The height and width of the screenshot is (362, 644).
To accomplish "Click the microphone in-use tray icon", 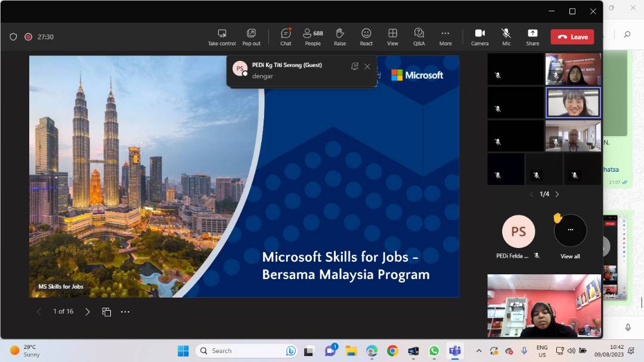I will pyautogui.click(x=525, y=351).
